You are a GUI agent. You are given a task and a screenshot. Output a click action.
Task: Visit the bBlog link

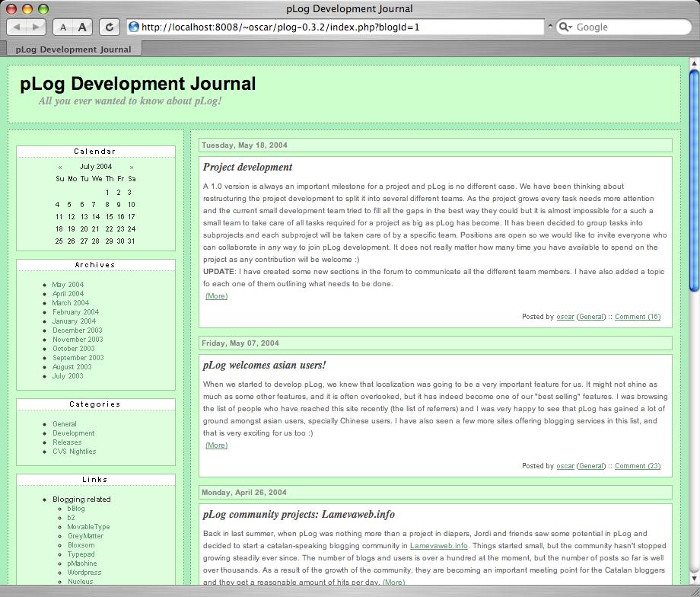[76, 509]
